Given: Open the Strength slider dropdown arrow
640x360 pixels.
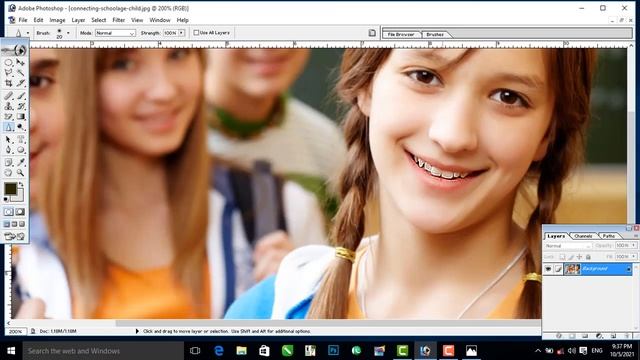Looking at the screenshot, I should pos(181,33).
